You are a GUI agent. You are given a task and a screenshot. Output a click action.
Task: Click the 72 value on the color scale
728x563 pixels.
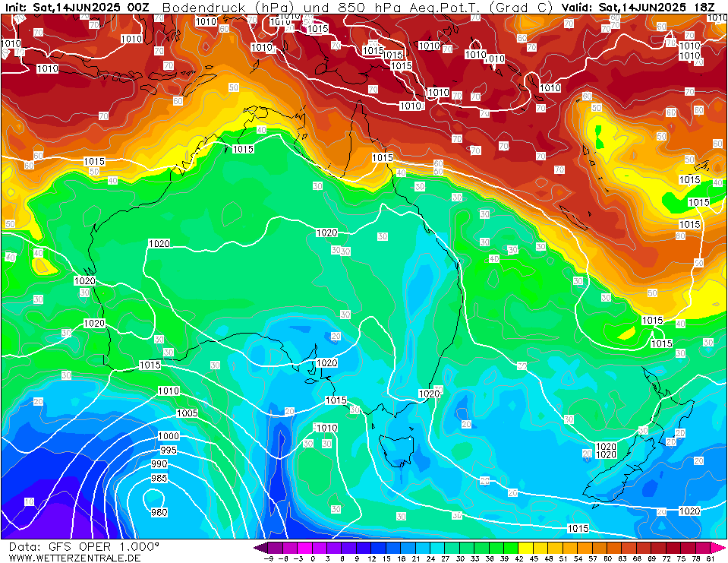click(x=667, y=558)
